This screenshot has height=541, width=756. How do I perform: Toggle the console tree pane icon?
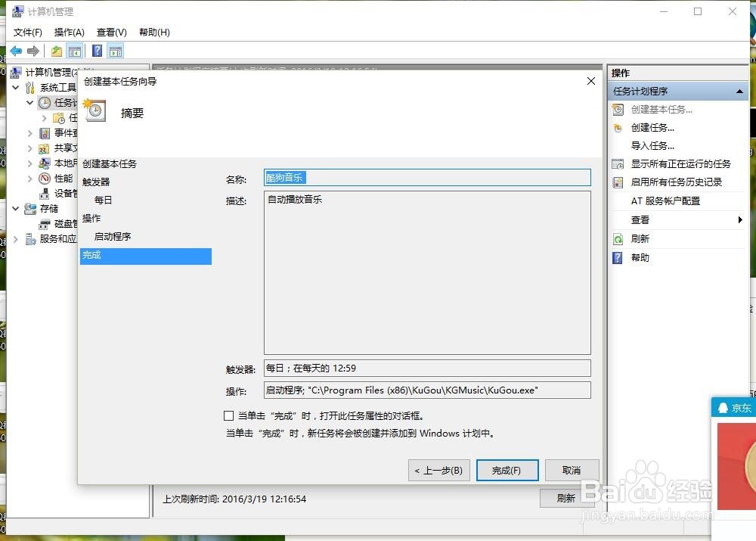[75, 51]
